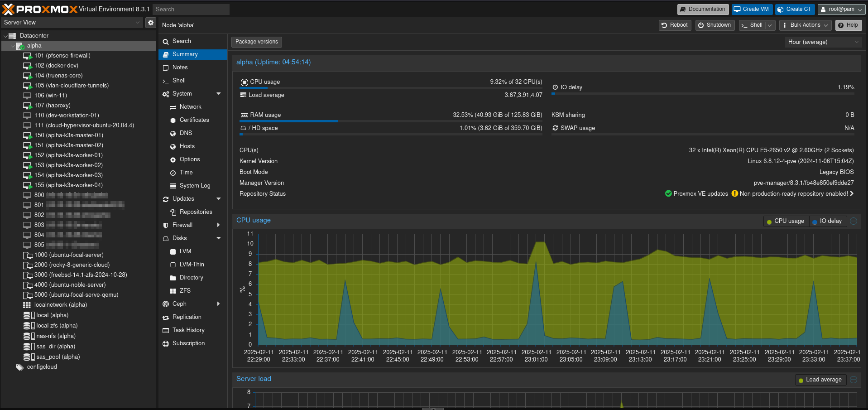Toggle CPU usage series in chart legend
Screen dimensions: 868x410
coord(786,221)
